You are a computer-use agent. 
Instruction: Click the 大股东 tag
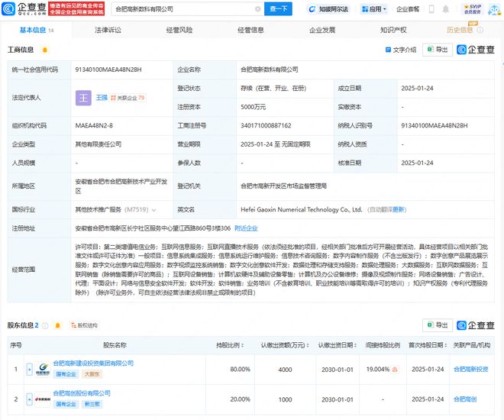pyautogui.click(x=92, y=374)
